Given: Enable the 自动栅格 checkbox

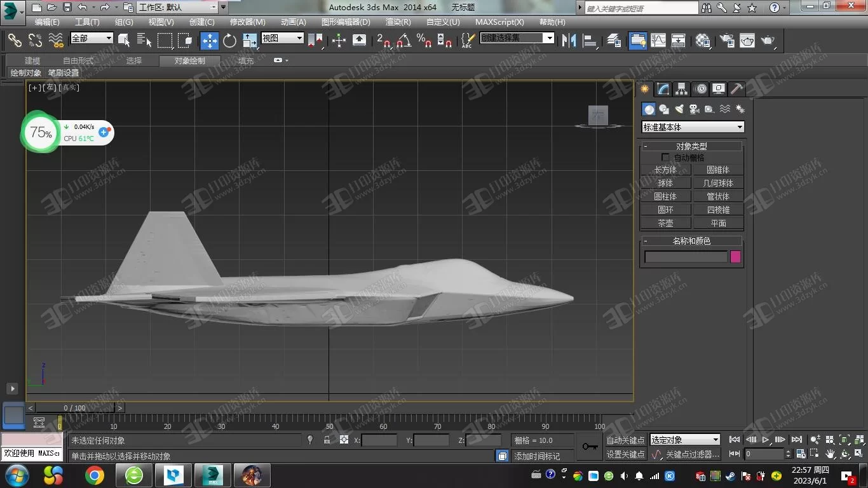Looking at the screenshot, I should [665, 157].
